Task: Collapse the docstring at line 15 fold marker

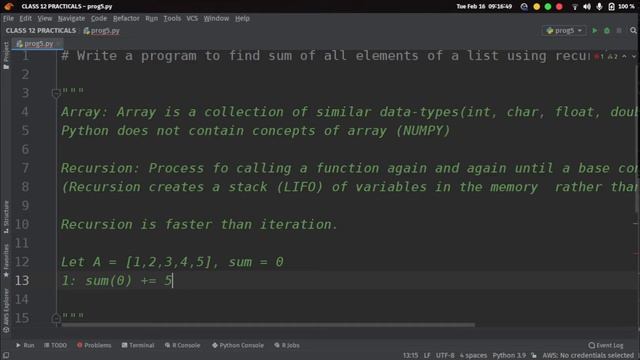Action: pos(56,318)
